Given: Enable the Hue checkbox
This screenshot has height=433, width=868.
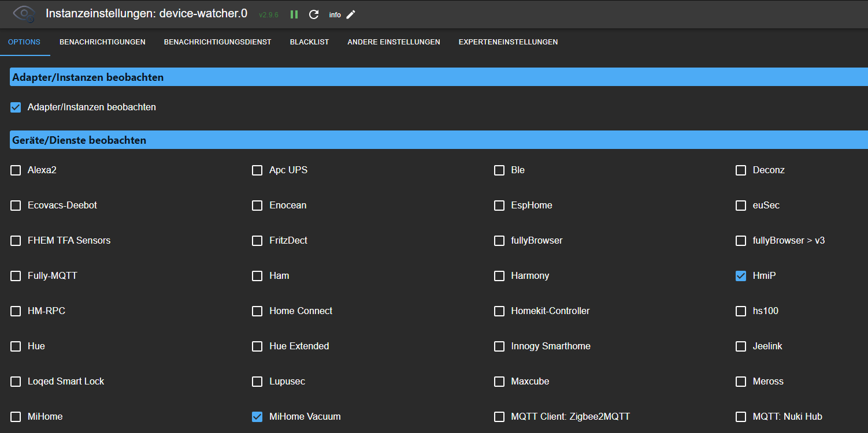Looking at the screenshot, I should pyautogui.click(x=16, y=346).
